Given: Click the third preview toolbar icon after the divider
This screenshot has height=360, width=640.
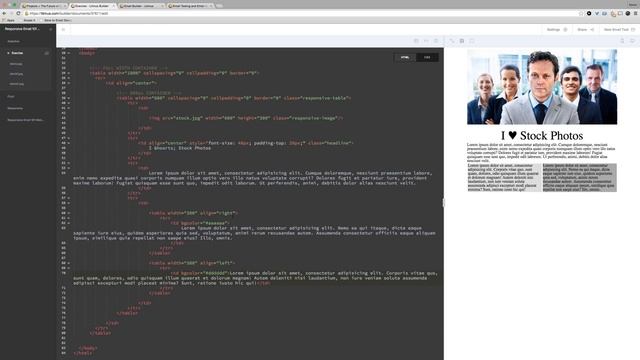Looking at the screenshot, I should click(472, 41).
